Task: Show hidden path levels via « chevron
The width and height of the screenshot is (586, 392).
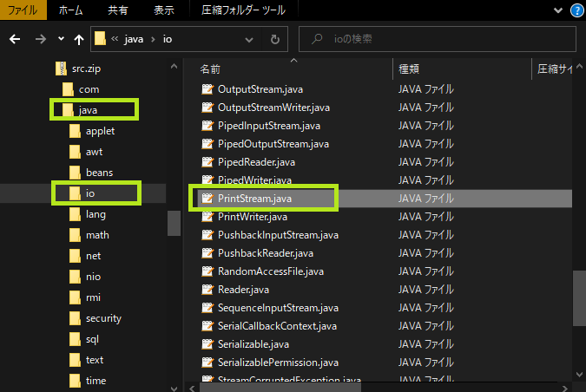Action: (x=115, y=39)
